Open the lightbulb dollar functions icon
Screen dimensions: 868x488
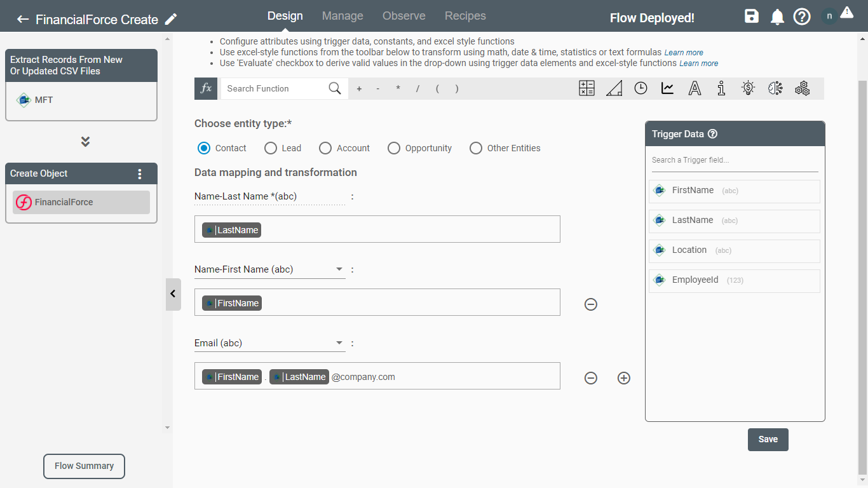tap(749, 88)
